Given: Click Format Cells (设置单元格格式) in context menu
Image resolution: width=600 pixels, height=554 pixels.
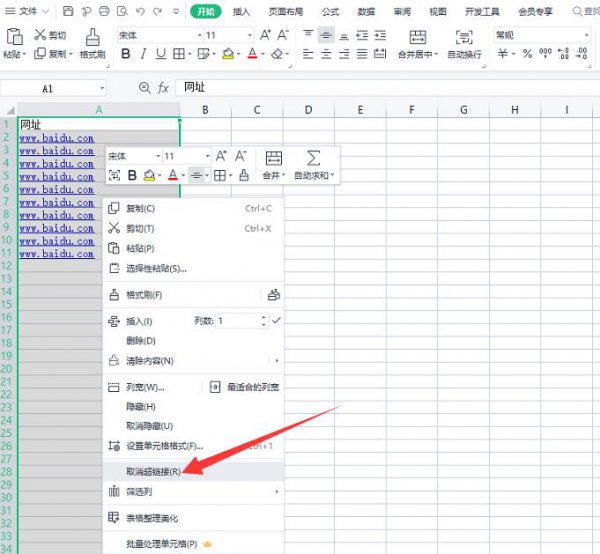Looking at the screenshot, I should pyautogui.click(x=194, y=446).
